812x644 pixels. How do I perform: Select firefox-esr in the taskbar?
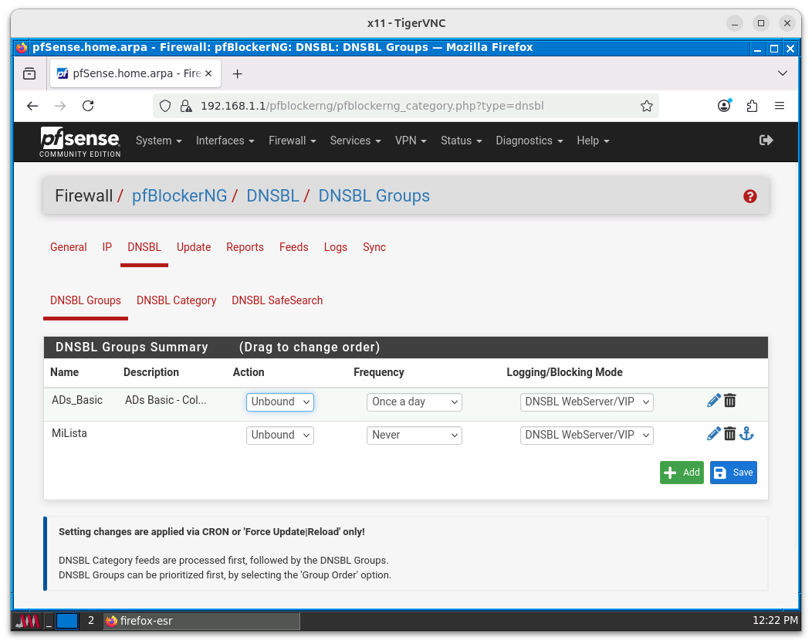(x=201, y=621)
